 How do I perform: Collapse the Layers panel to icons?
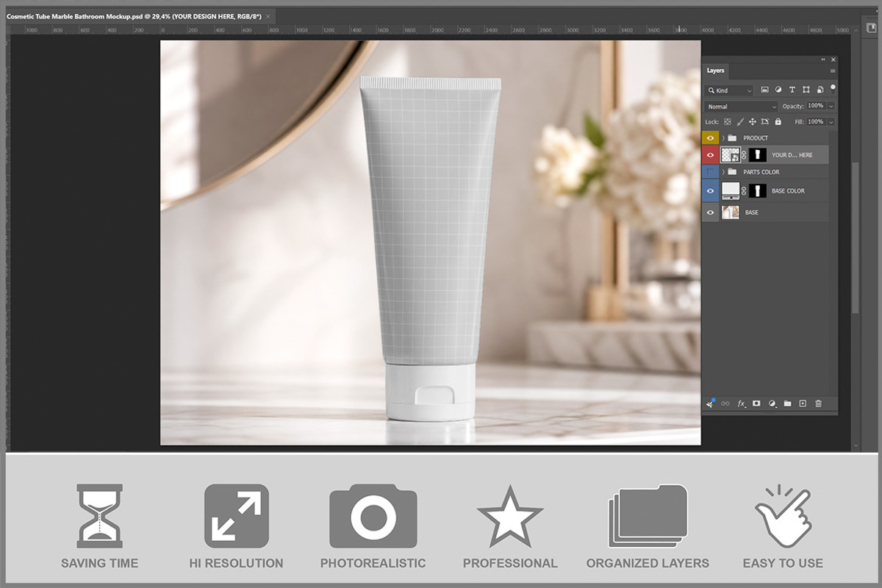[823, 60]
